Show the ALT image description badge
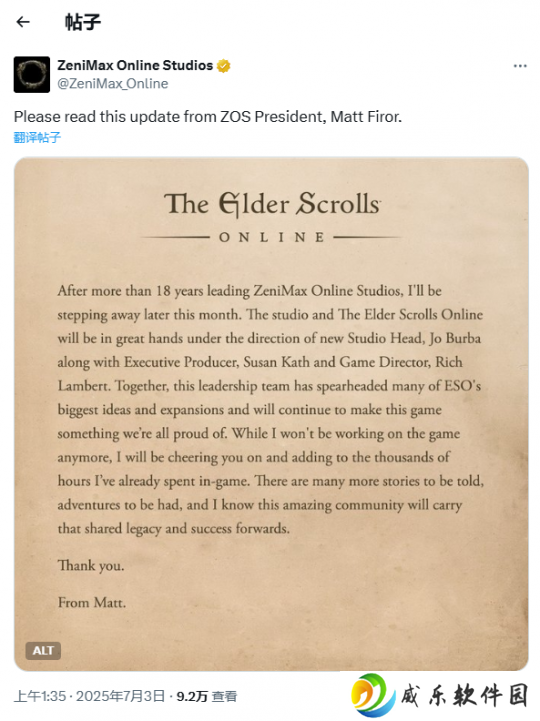540x721 pixels. coord(43,651)
